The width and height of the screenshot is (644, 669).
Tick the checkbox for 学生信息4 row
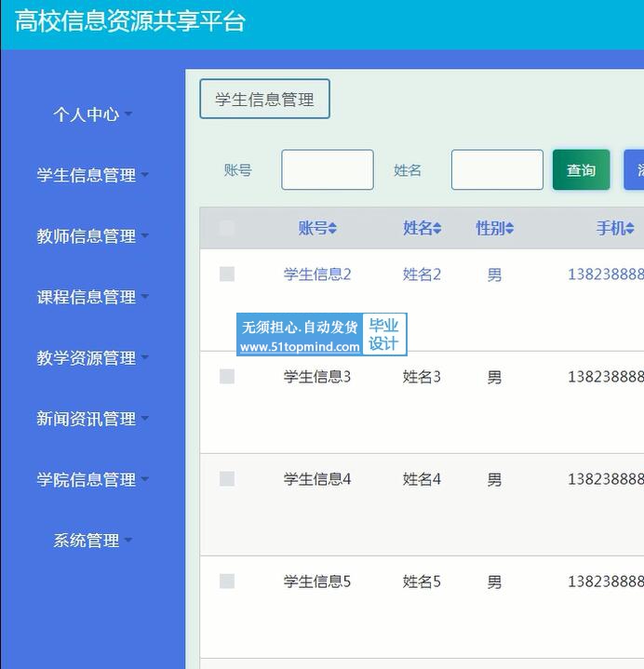coord(227,478)
